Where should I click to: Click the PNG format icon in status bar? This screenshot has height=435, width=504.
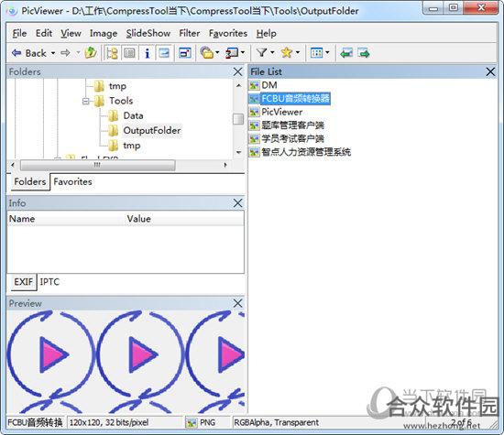192,423
